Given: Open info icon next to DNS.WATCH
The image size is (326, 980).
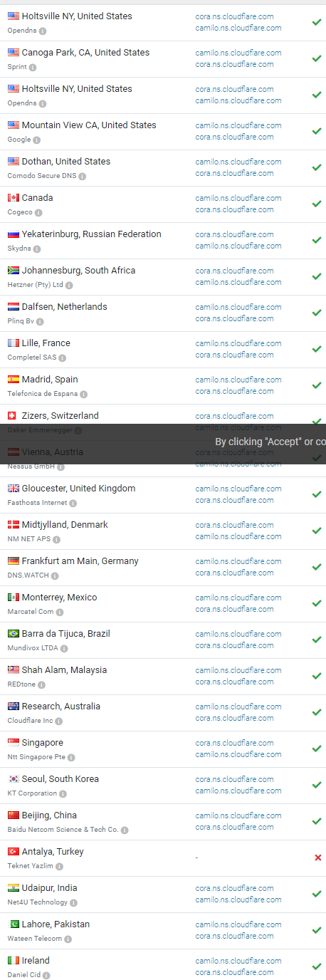Looking at the screenshot, I should pos(55,576).
